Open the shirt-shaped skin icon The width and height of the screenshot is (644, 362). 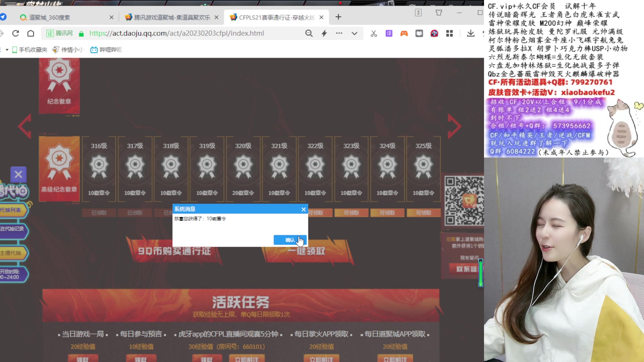coord(439,13)
